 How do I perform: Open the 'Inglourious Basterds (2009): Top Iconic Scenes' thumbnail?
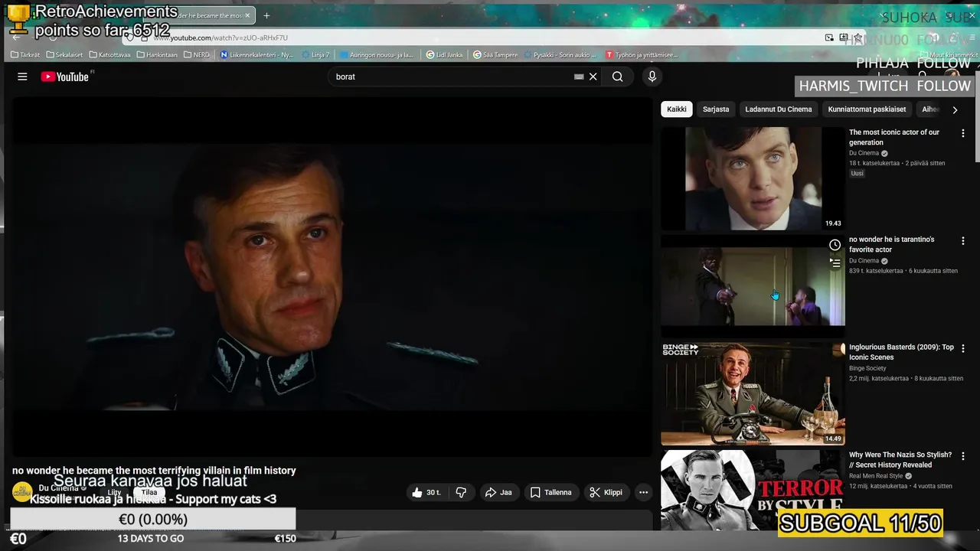pos(753,393)
